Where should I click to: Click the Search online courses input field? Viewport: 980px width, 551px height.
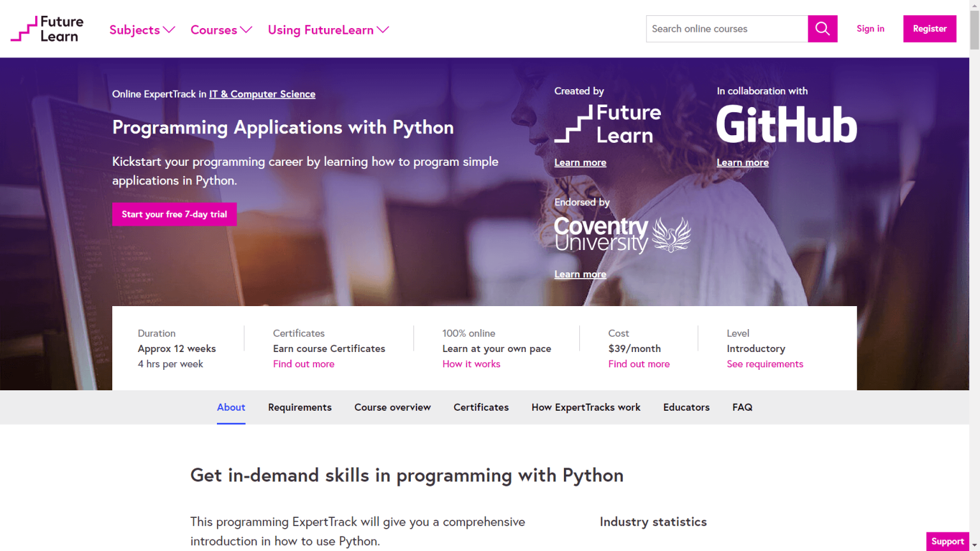(x=727, y=29)
